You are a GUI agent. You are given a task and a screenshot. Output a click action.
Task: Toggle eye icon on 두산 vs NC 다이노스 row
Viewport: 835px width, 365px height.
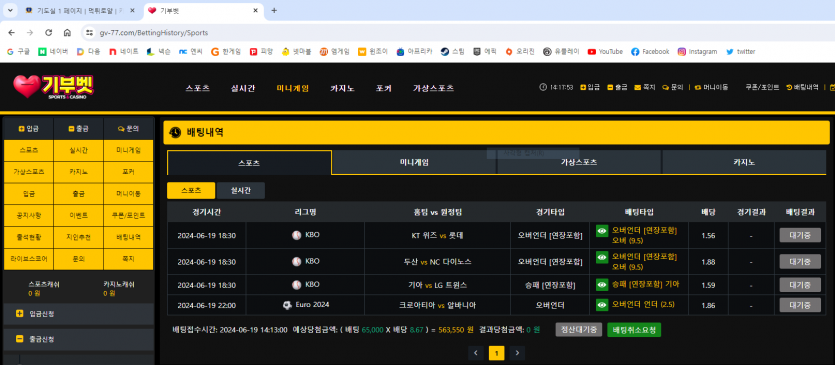602,257
